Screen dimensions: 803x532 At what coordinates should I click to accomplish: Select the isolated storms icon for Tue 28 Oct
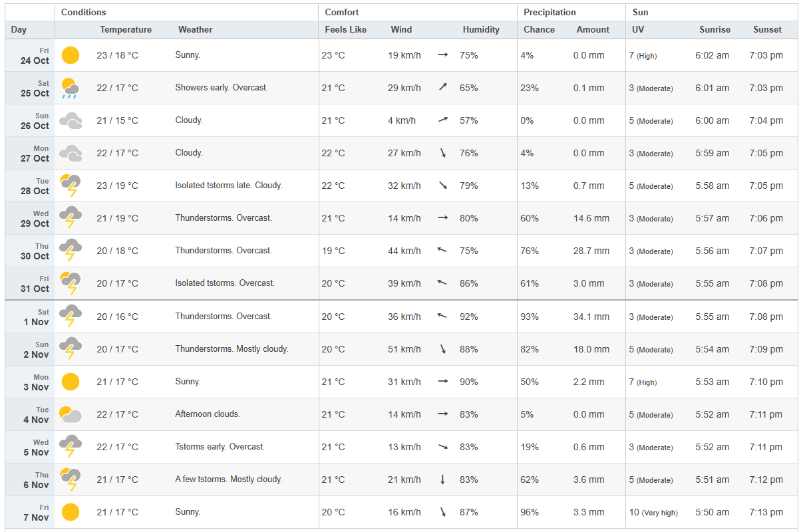(x=71, y=186)
